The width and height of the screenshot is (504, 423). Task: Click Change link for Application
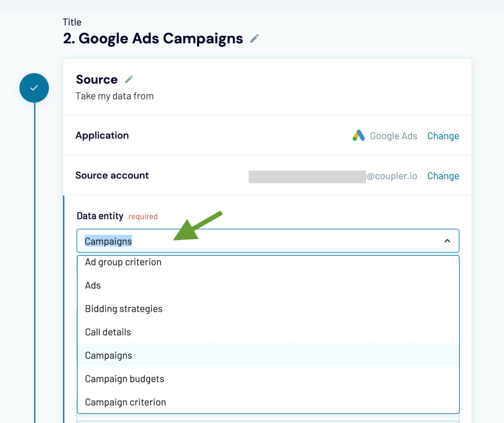[x=443, y=136]
